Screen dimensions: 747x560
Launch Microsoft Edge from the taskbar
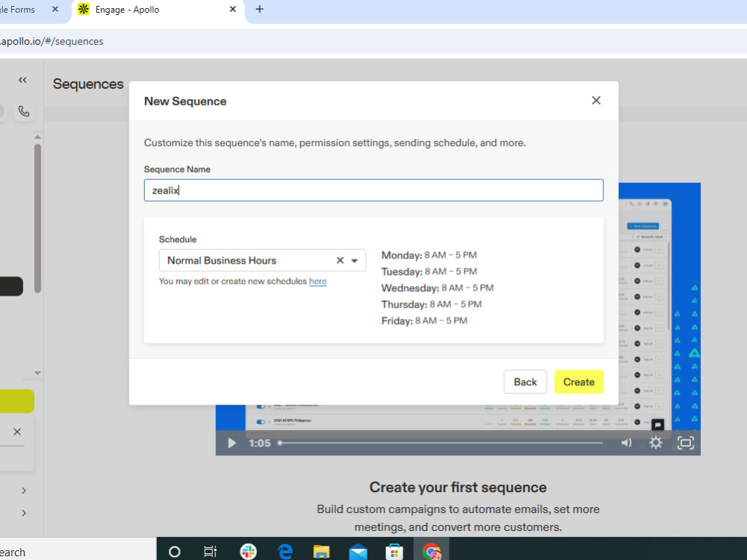click(x=285, y=552)
